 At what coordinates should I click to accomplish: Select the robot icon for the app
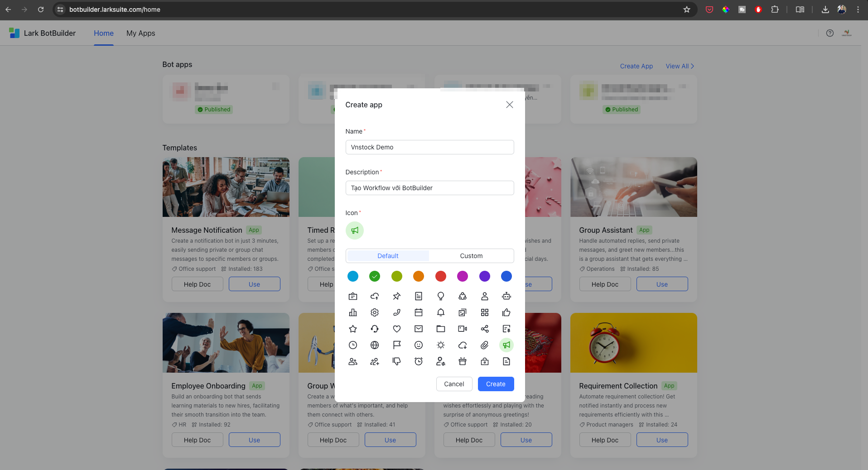click(x=506, y=296)
